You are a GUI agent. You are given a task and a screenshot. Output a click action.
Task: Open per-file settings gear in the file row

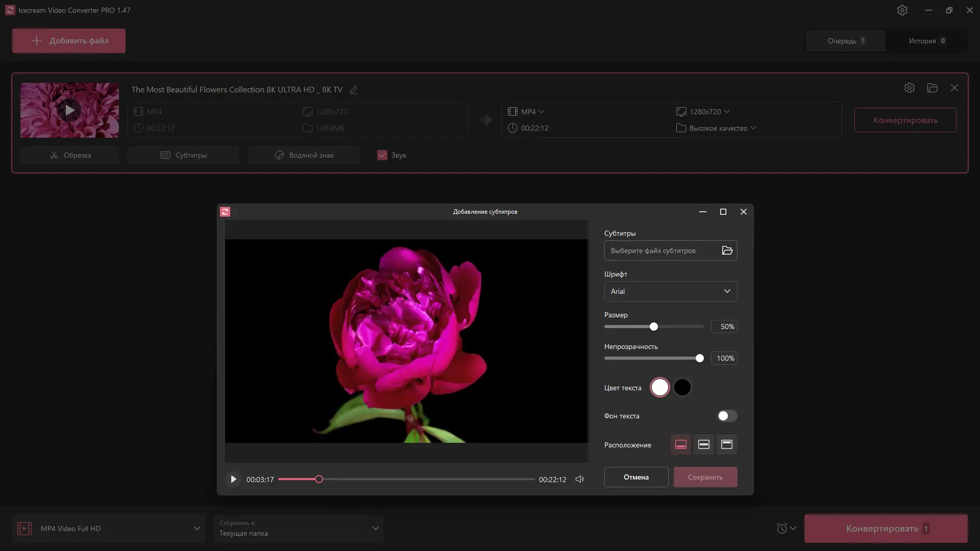click(910, 88)
